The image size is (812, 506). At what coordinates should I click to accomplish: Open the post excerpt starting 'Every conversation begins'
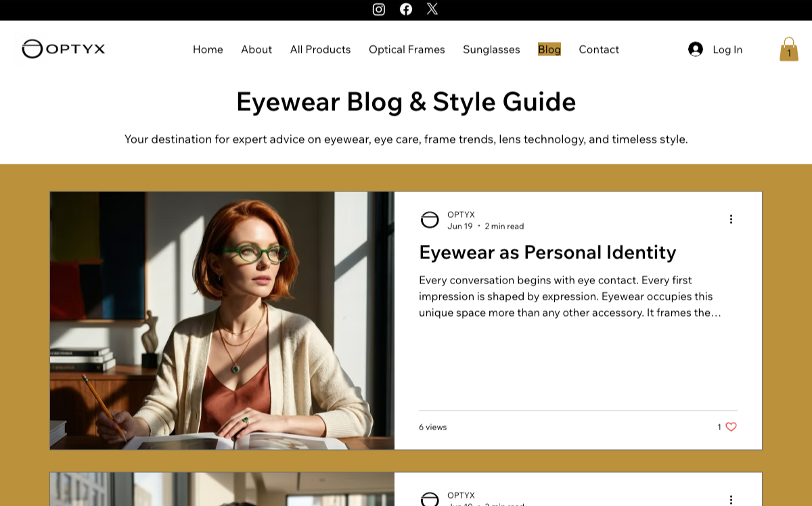(x=570, y=296)
